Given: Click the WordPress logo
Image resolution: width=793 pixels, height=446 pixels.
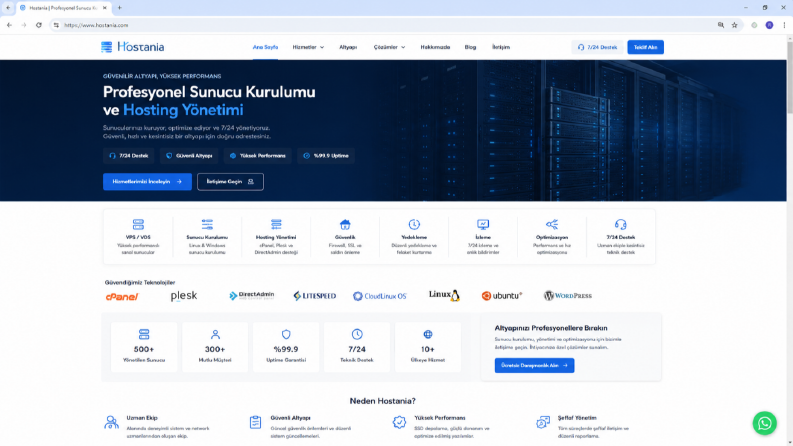Looking at the screenshot, I should (567, 296).
